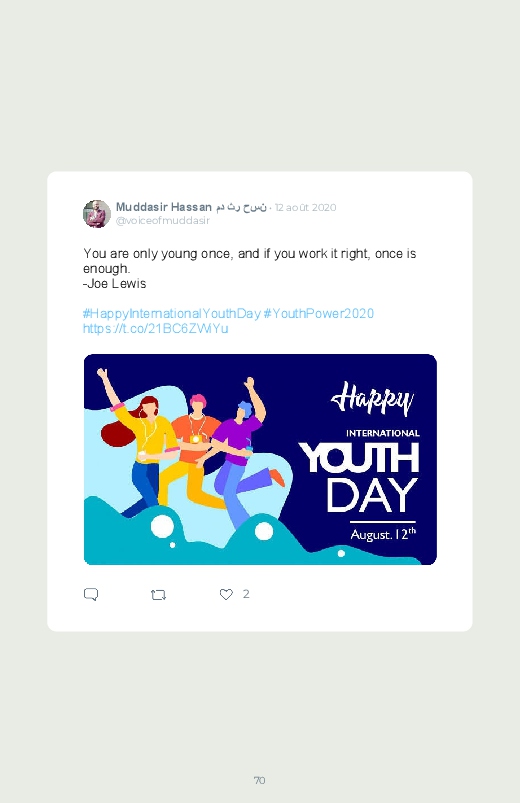Click the @voiceofmuddasir handle
The width and height of the screenshot is (520, 803).
tap(163, 221)
